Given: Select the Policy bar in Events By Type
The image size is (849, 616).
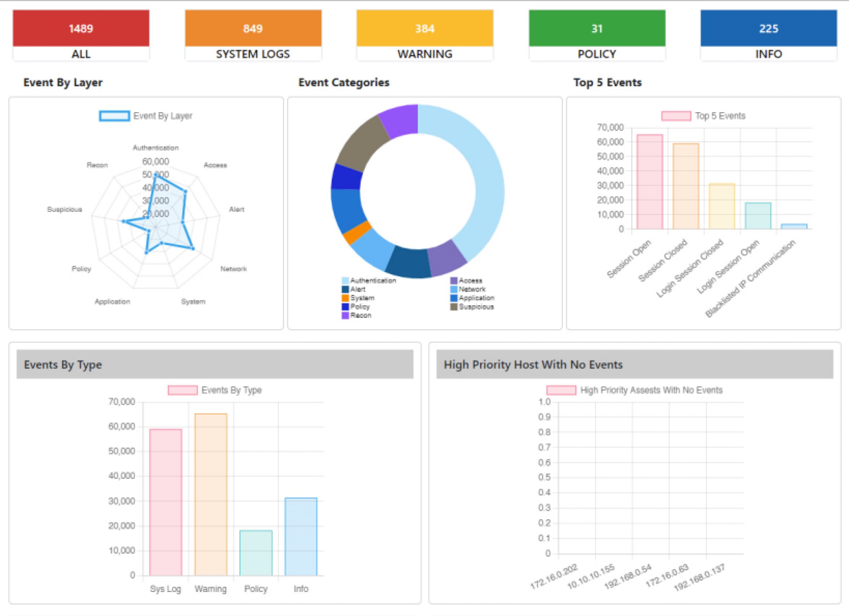Looking at the screenshot, I should pyautogui.click(x=256, y=553).
